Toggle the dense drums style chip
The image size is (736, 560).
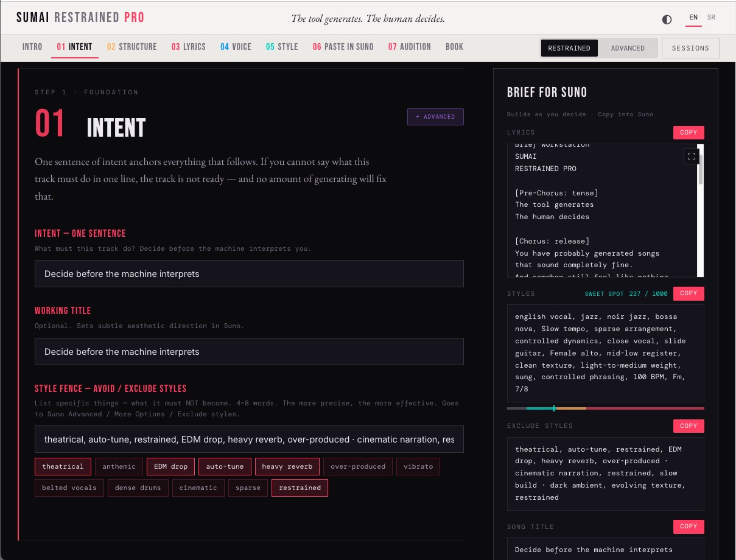coord(138,488)
